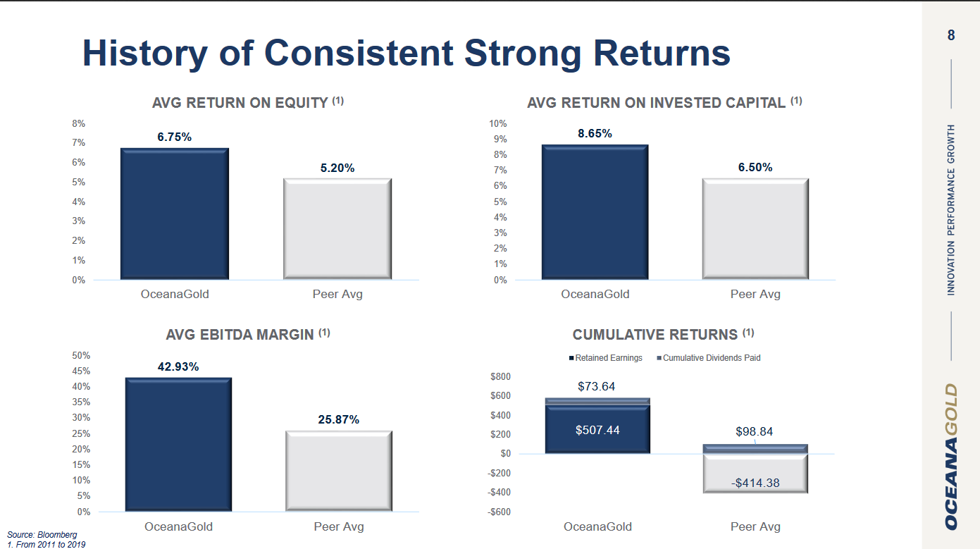This screenshot has width=980, height=549.
Task: Click the $98.84 Peer Avg data label
Action: [755, 431]
